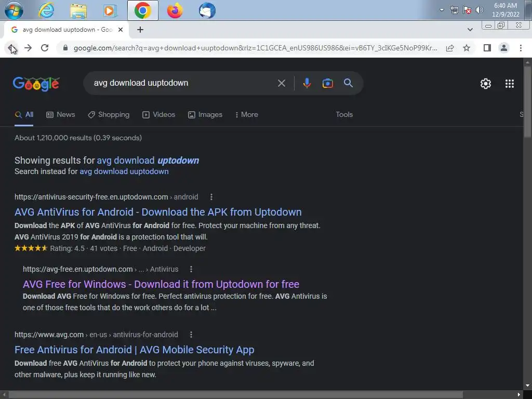Start voice search with microphone icon
532x399 pixels.
click(x=307, y=83)
